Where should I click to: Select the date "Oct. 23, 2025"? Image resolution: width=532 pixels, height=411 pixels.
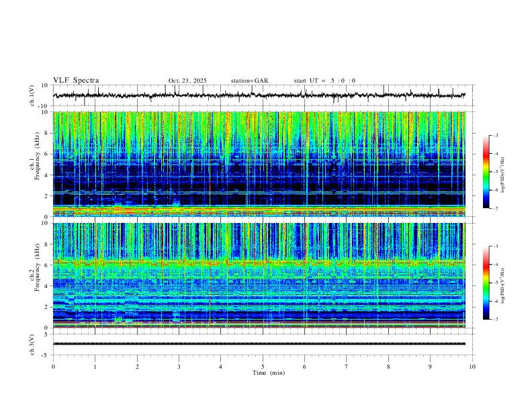[187, 81]
